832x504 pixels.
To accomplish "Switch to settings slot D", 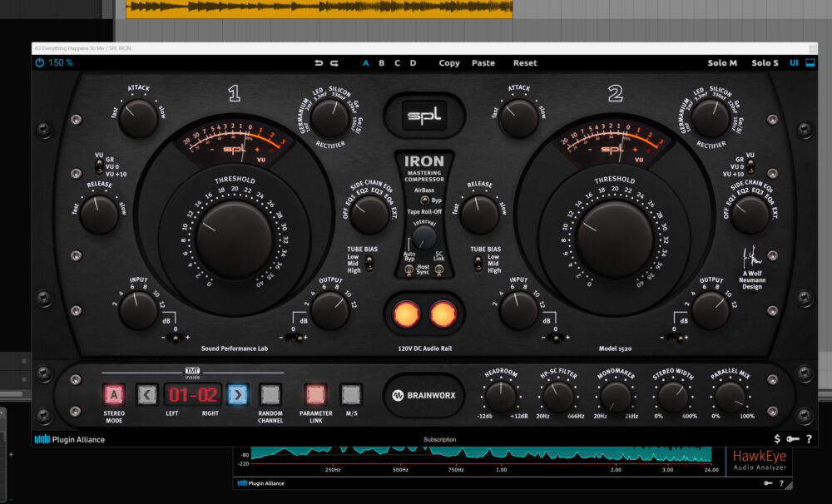I will coord(413,63).
